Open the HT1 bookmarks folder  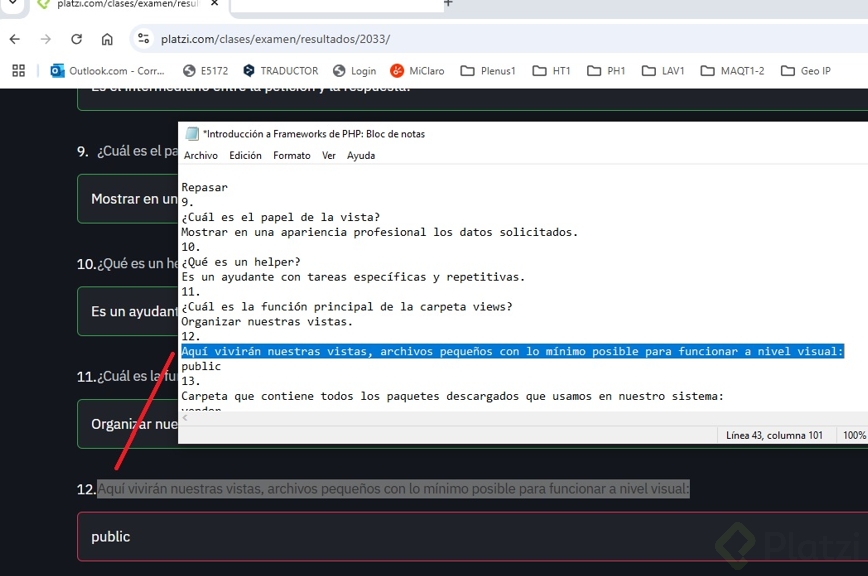coord(551,71)
